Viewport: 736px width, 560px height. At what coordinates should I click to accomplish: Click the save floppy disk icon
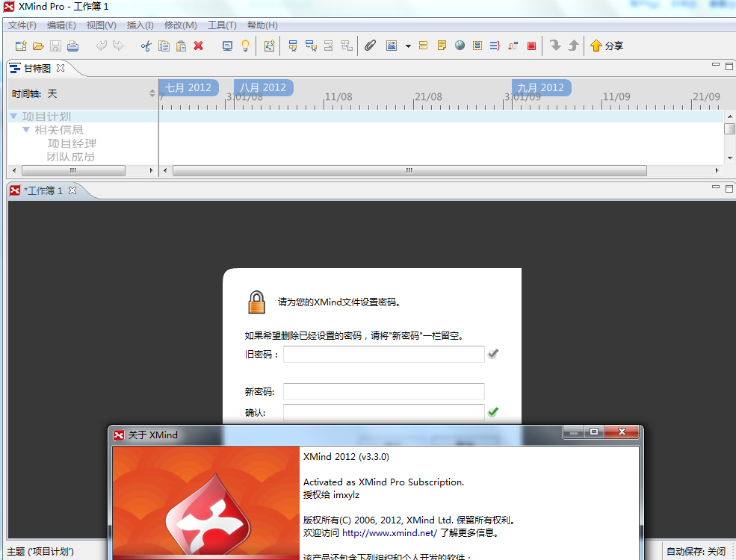(55, 46)
